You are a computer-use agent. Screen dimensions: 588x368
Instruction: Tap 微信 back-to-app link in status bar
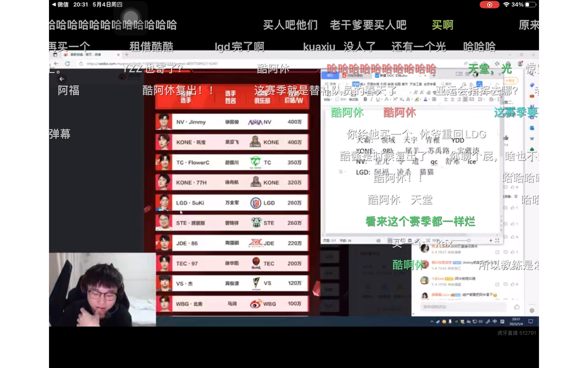(x=60, y=5)
